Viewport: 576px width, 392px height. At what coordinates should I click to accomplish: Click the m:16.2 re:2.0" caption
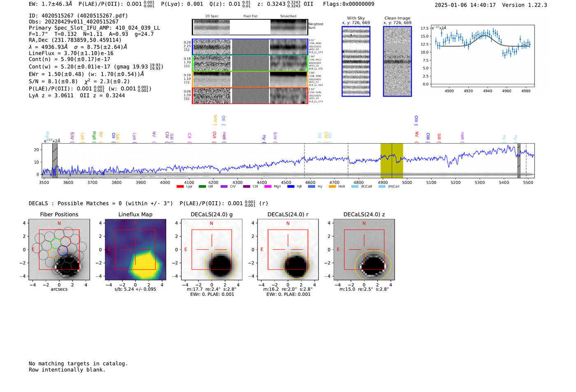click(288, 289)
